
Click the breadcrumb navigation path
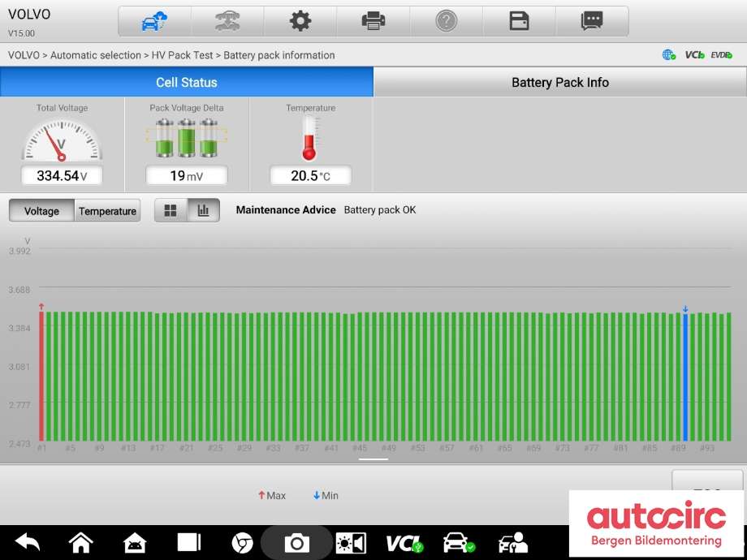[x=171, y=55]
